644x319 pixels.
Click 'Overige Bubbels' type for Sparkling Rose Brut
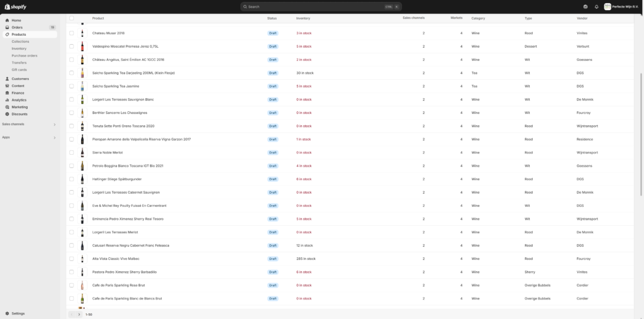coord(537,285)
